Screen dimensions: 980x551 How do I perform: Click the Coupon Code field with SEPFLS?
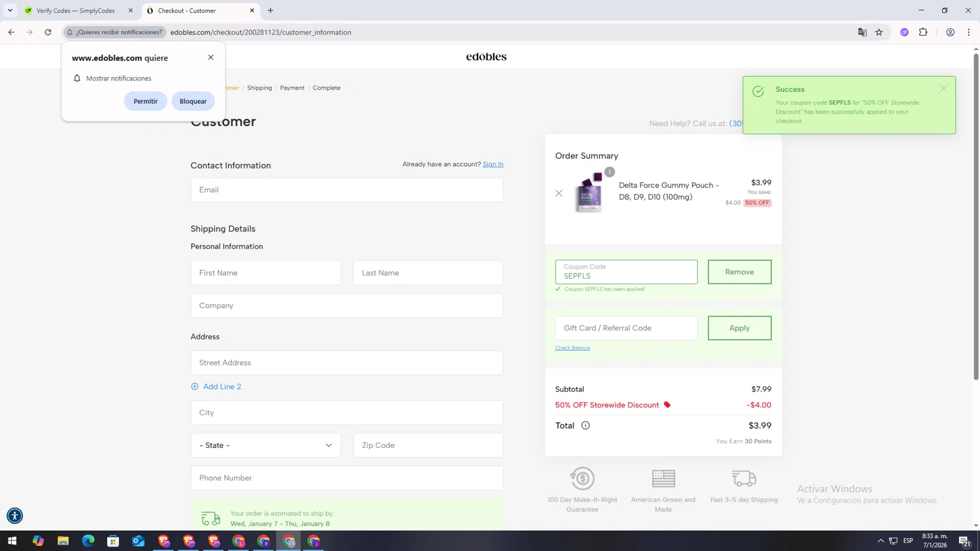pos(626,272)
